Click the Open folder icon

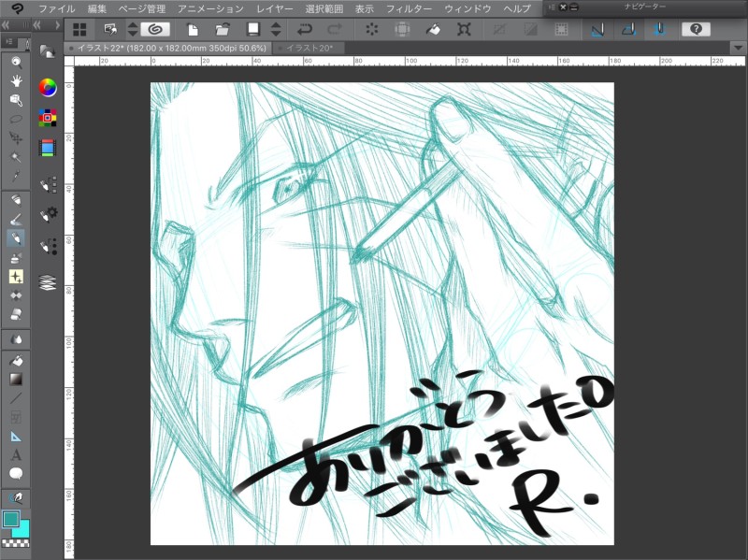(x=223, y=30)
